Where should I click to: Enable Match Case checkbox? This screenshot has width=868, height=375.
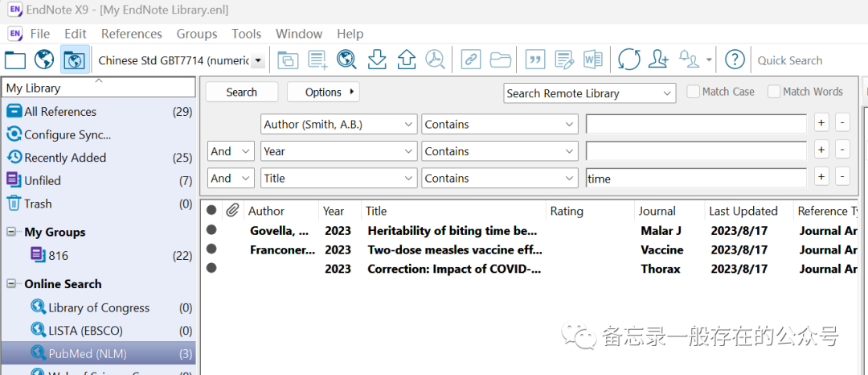(693, 92)
